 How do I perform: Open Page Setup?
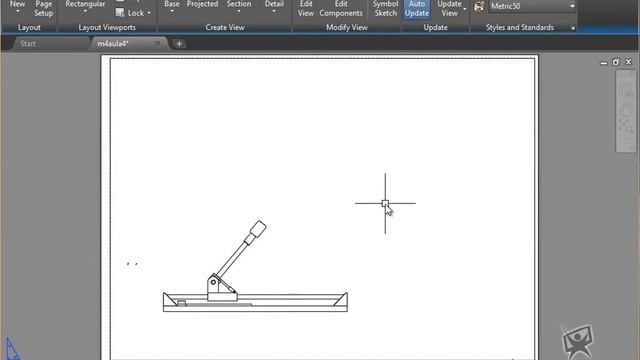(43, 9)
